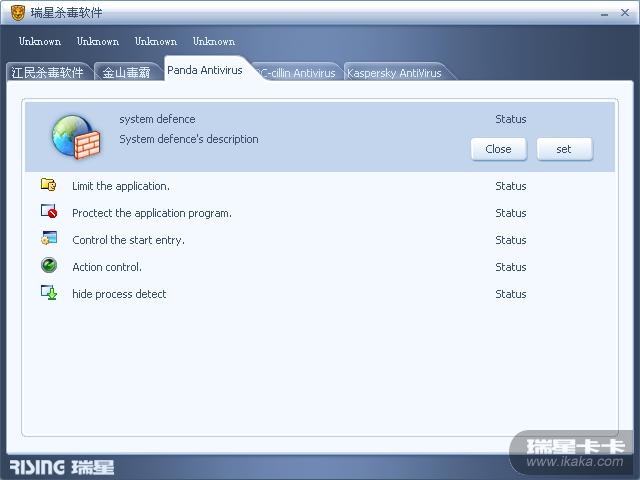Click 'System defence's description' text
640x480 pixels.
pyautogui.click(x=189, y=139)
